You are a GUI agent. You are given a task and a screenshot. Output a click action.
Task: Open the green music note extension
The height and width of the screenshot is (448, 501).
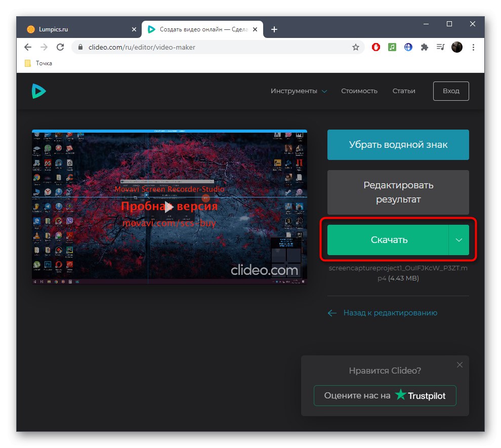click(x=392, y=47)
